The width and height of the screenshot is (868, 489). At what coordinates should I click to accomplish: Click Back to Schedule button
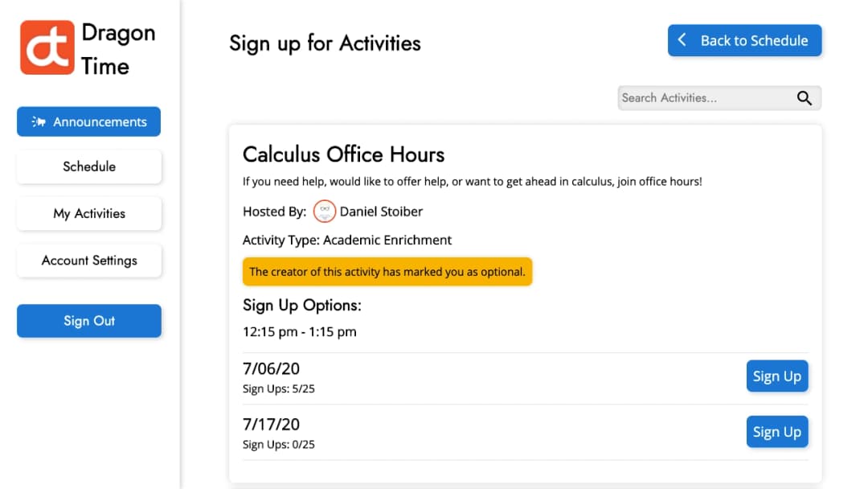click(744, 40)
